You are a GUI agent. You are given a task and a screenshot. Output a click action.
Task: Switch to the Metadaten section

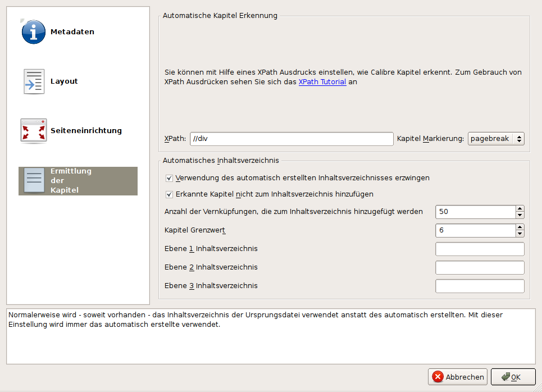coord(72,32)
